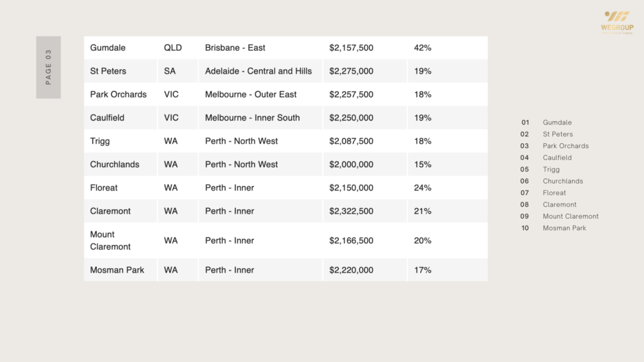Choose Park Orchards in the numbered list

[565, 146]
